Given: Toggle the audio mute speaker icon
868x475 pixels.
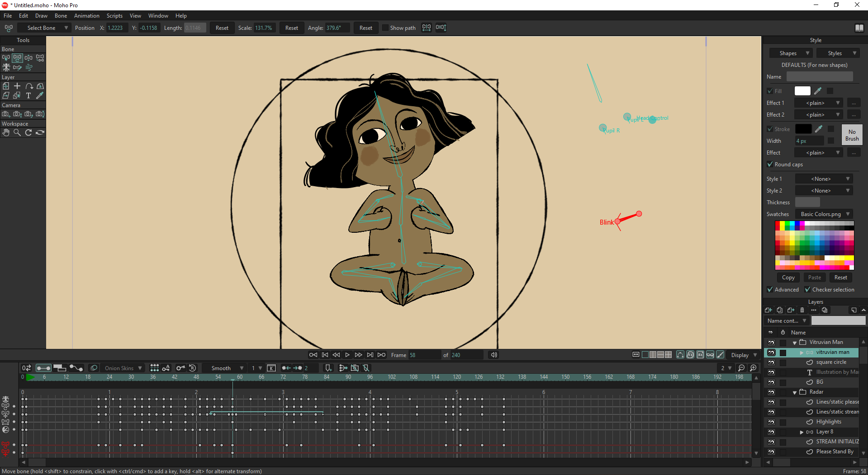Looking at the screenshot, I should (494, 355).
